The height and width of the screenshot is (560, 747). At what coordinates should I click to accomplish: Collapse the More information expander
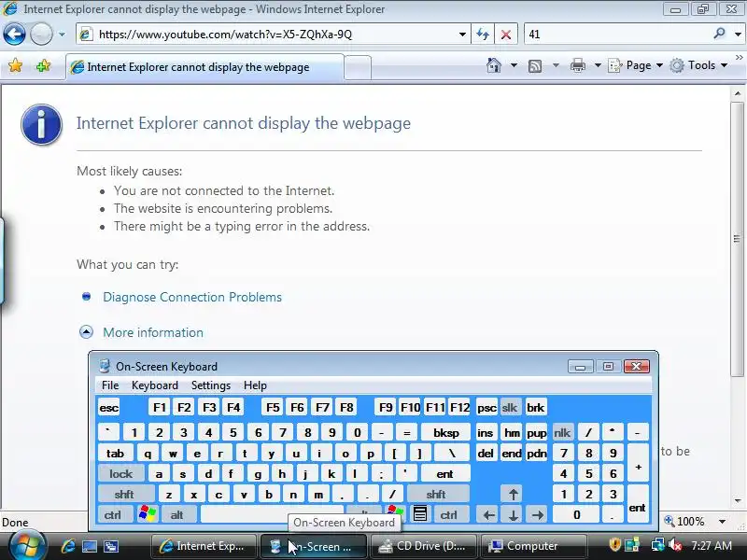coord(86,332)
